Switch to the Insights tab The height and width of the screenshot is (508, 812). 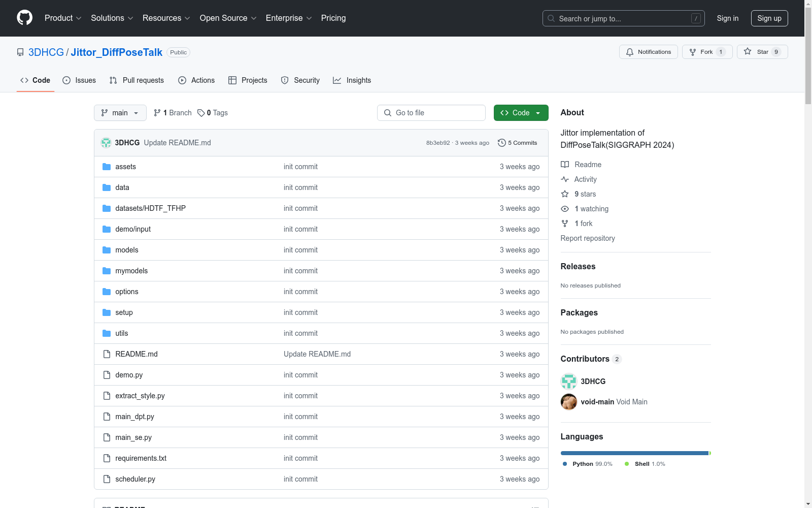(352, 80)
